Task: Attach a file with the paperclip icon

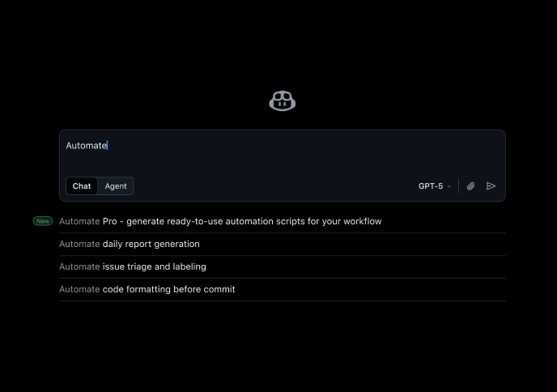Action: 470,186
